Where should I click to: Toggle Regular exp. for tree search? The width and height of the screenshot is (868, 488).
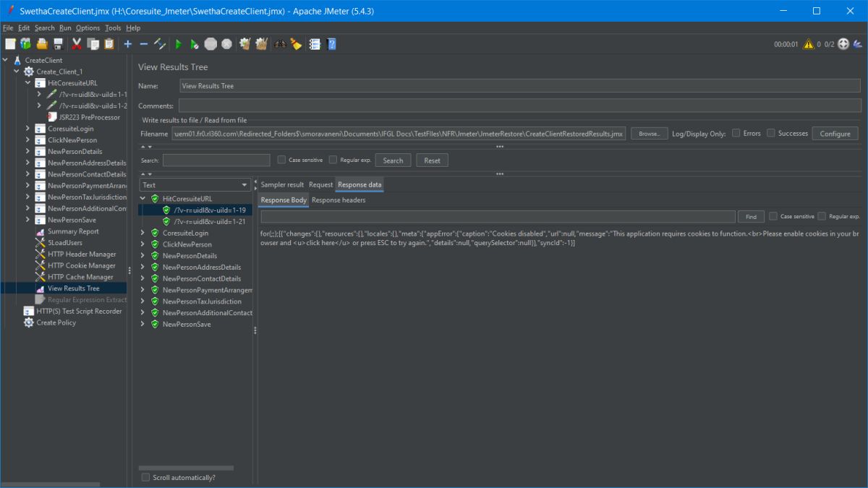(333, 160)
